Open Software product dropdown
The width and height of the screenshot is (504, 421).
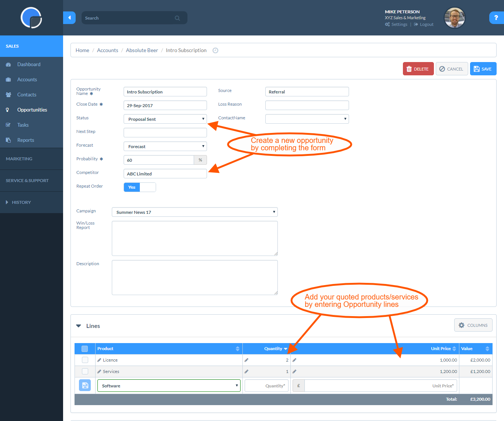click(x=169, y=386)
